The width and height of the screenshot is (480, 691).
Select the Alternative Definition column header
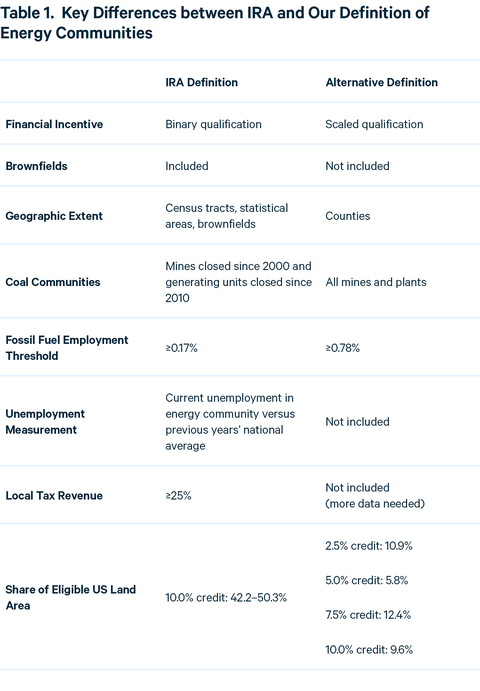pos(382,82)
